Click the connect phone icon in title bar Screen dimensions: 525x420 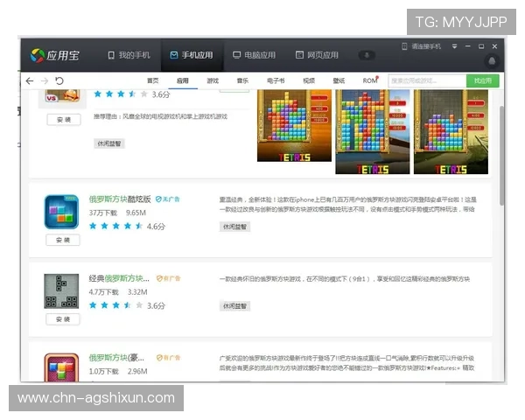[404, 46]
